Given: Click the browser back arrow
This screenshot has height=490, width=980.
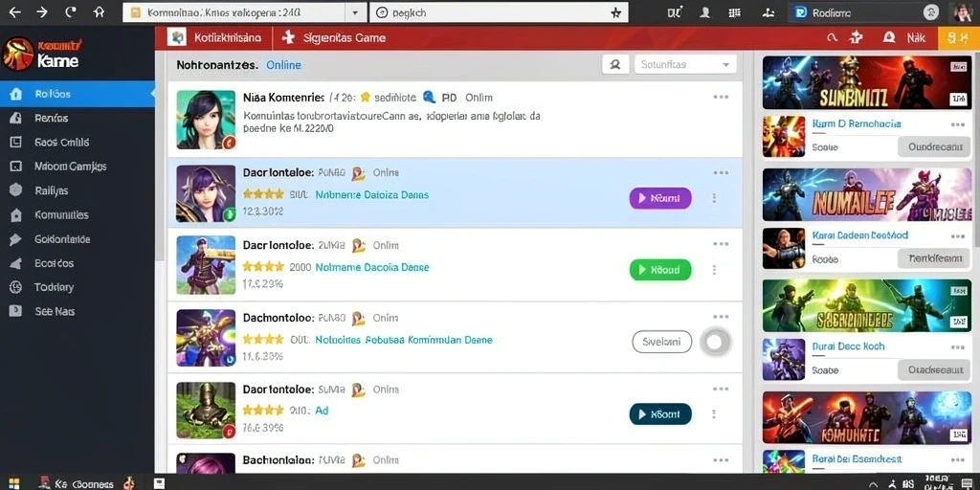Looking at the screenshot, I should (x=14, y=11).
